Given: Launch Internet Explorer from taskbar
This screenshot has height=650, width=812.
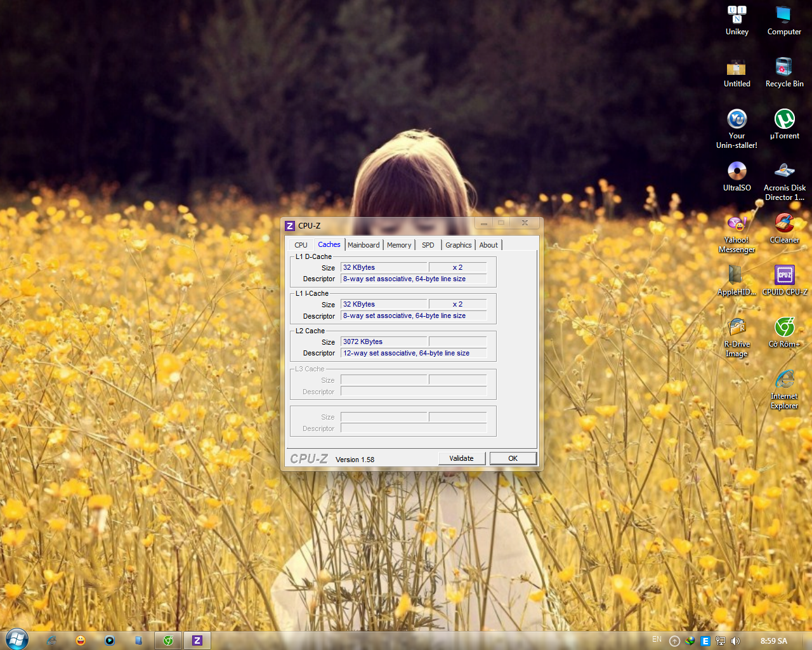Looking at the screenshot, I should tap(51, 640).
